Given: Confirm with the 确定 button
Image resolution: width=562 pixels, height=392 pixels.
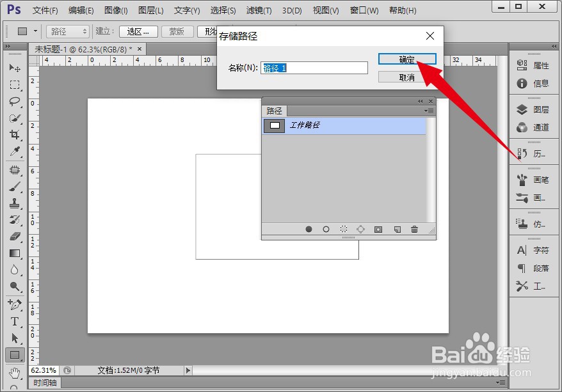Looking at the screenshot, I should pos(407,59).
